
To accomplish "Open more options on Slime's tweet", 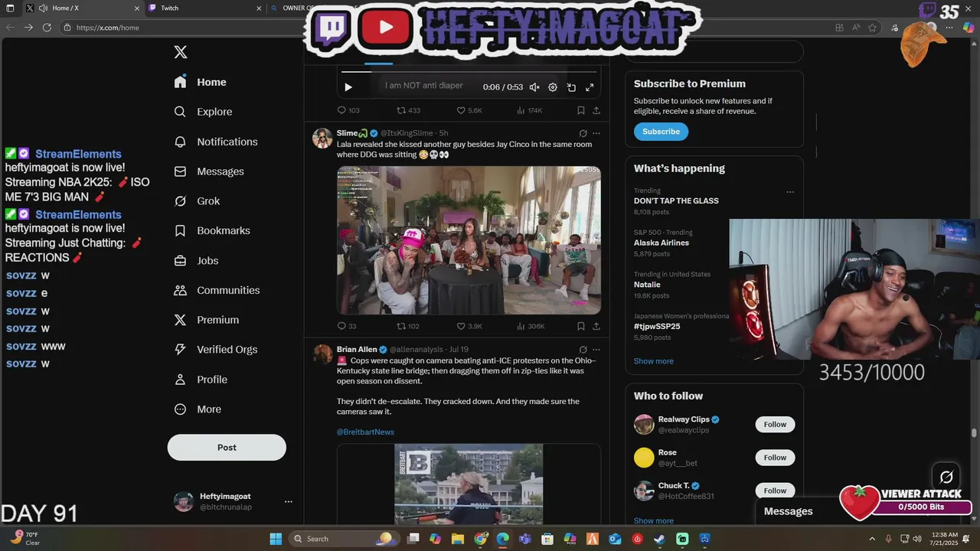I will click(x=596, y=133).
